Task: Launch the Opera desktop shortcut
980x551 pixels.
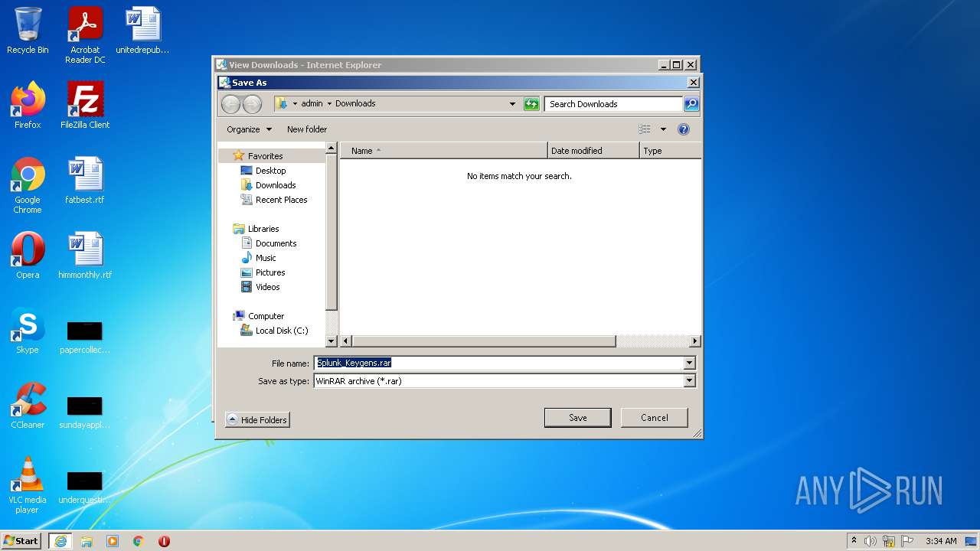Action: coord(28,256)
